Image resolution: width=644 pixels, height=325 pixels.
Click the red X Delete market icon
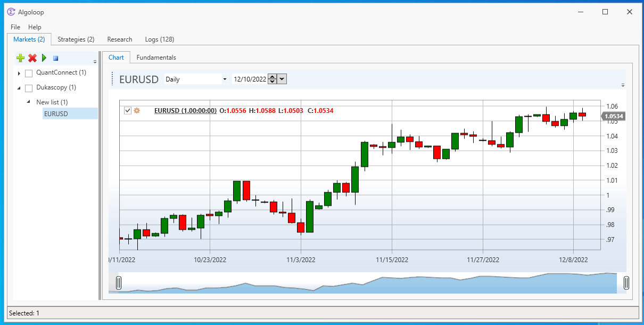click(x=32, y=58)
